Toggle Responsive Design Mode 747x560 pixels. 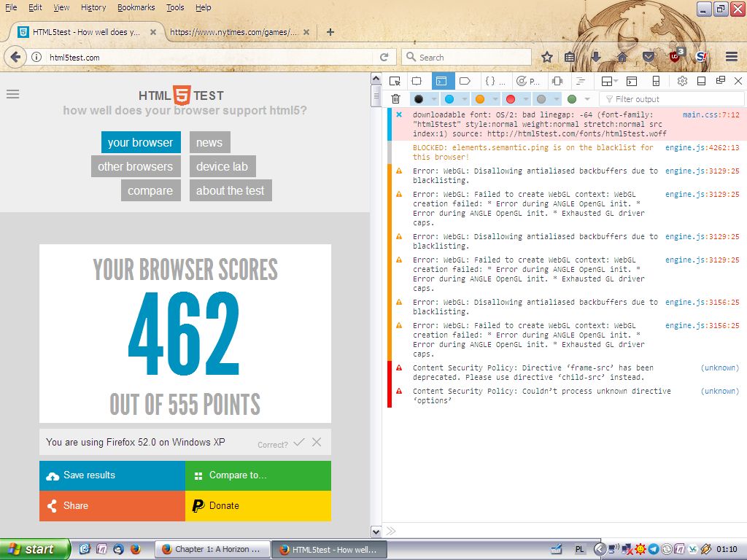[656, 82]
